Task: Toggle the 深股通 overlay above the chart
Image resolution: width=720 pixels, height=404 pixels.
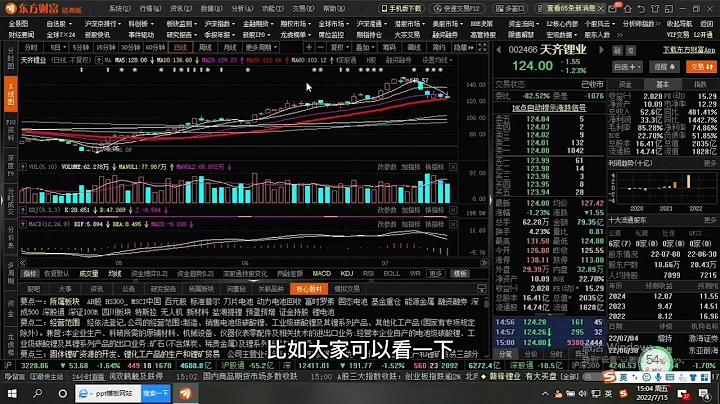Action: pyautogui.click(x=346, y=60)
